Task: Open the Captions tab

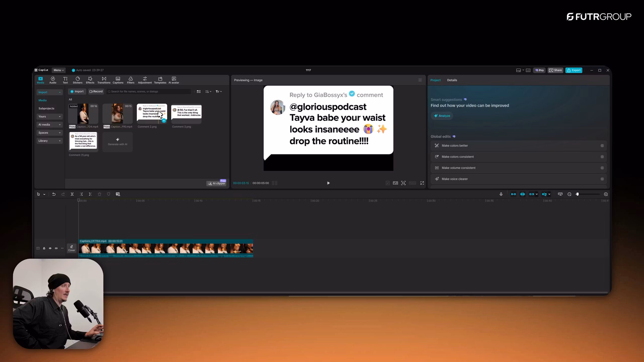Action: coord(118,80)
